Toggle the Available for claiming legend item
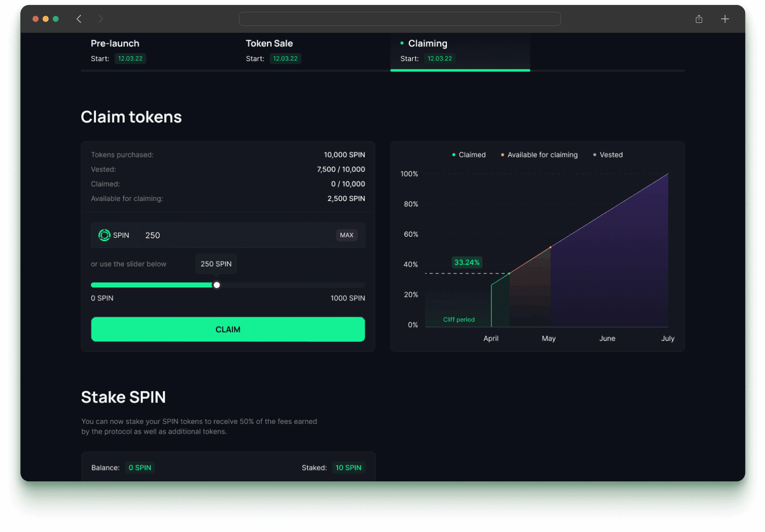 coord(539,155)
